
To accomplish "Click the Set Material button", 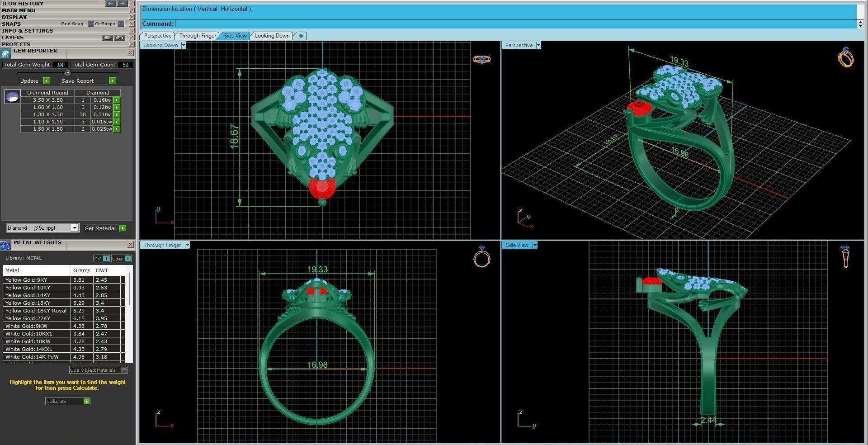I will 100,228.
